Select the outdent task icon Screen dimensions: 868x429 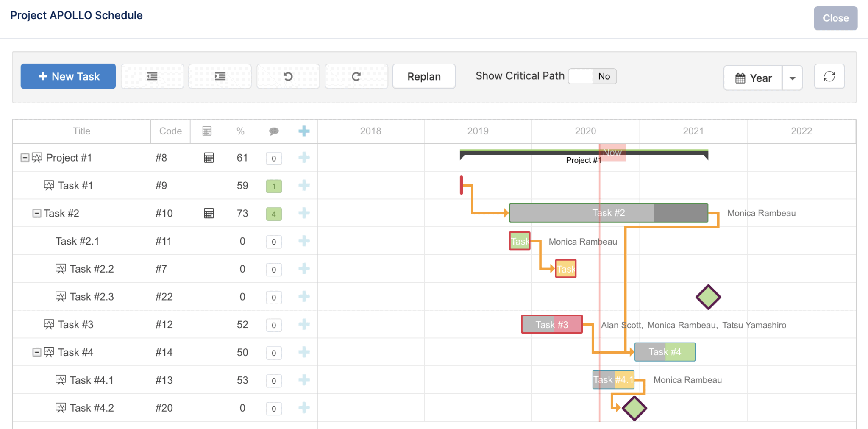(152, 76)
